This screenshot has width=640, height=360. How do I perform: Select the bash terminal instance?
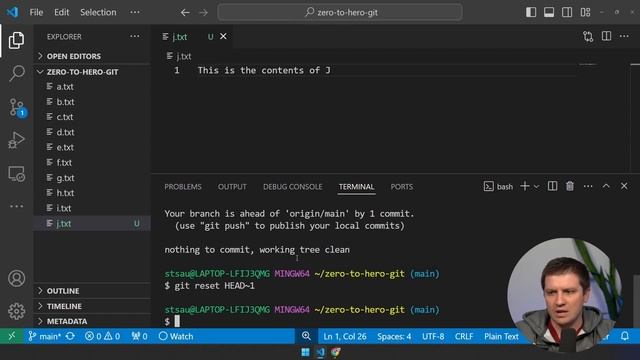point(498,187)
